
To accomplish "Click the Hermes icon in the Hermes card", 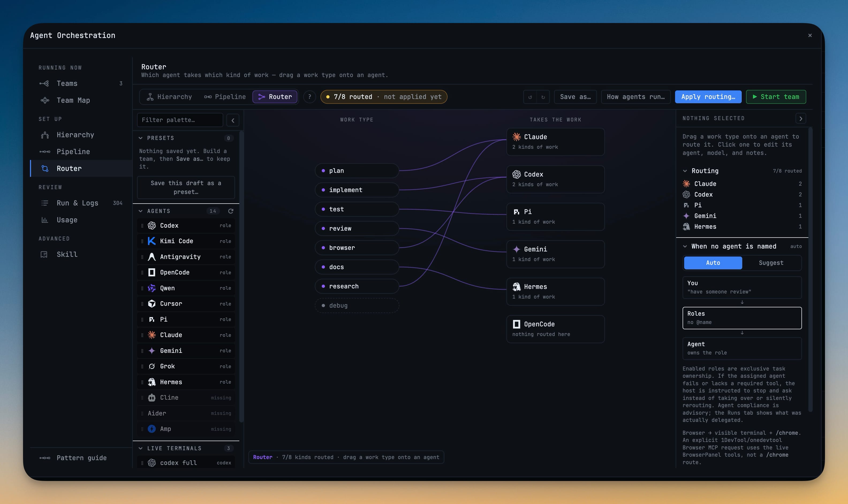I will click(x=516, y=287).
